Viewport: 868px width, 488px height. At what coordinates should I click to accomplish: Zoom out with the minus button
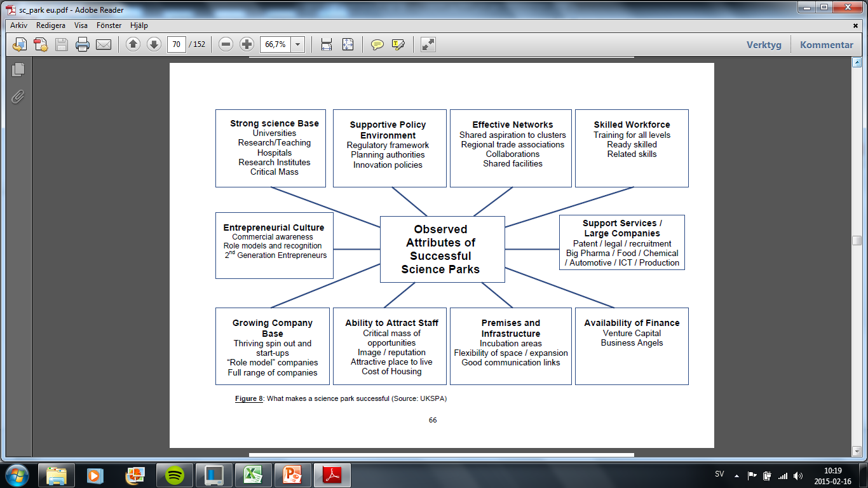226,44
